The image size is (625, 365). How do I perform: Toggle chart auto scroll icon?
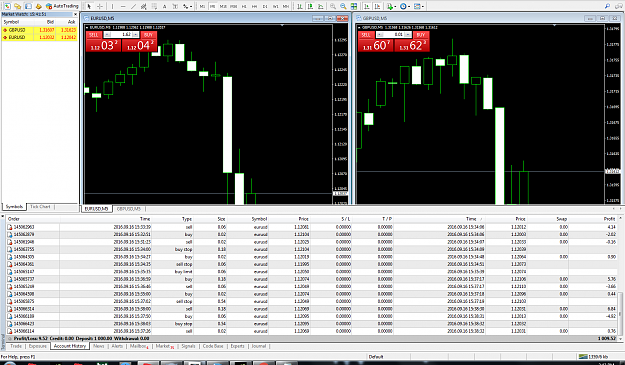click(x=366, y=6)
